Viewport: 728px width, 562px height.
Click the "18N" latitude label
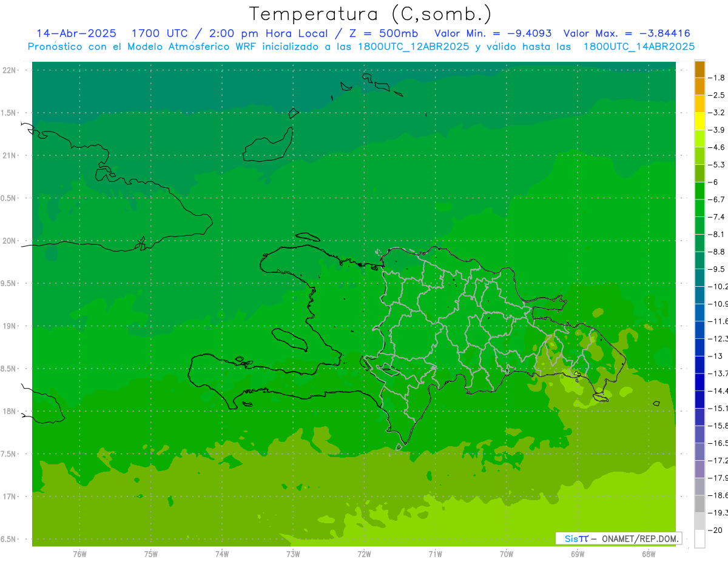click(x=9, y=412)
